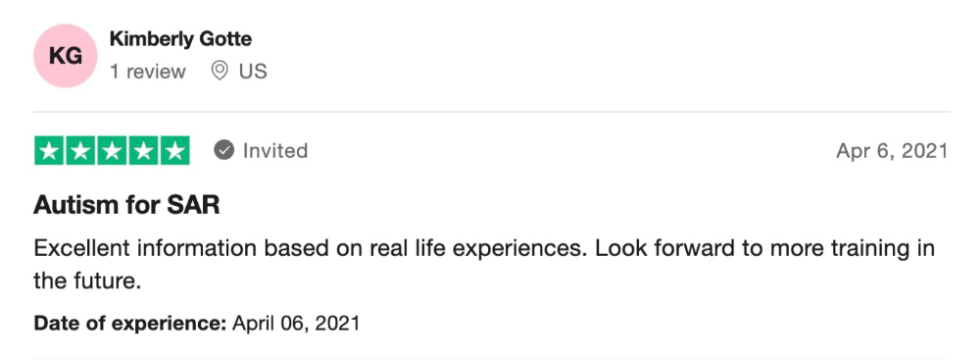This screenshot has width=980, height=360.
Task: Click the third green rating star
Action: [112, 151]
